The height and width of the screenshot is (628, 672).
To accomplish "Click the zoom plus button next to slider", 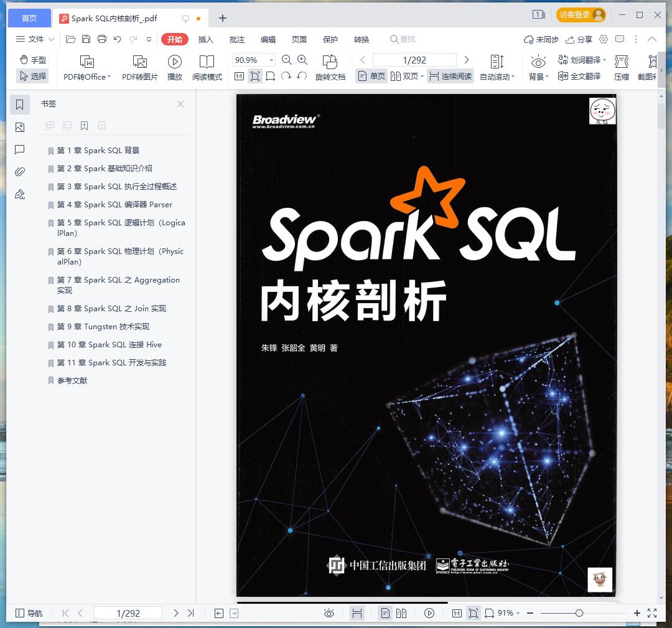I will [x=637, y=613].
